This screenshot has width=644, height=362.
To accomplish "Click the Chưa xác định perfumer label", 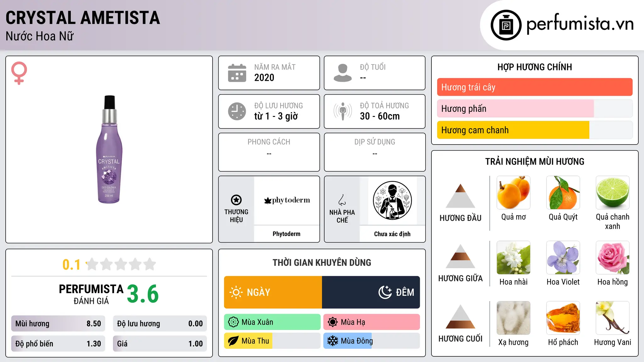I will [392, 234].
